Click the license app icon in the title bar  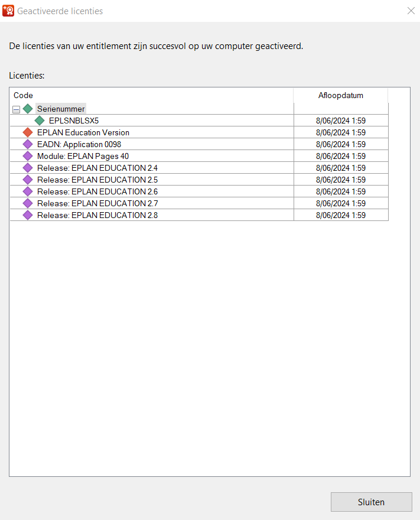click(8, 11)
